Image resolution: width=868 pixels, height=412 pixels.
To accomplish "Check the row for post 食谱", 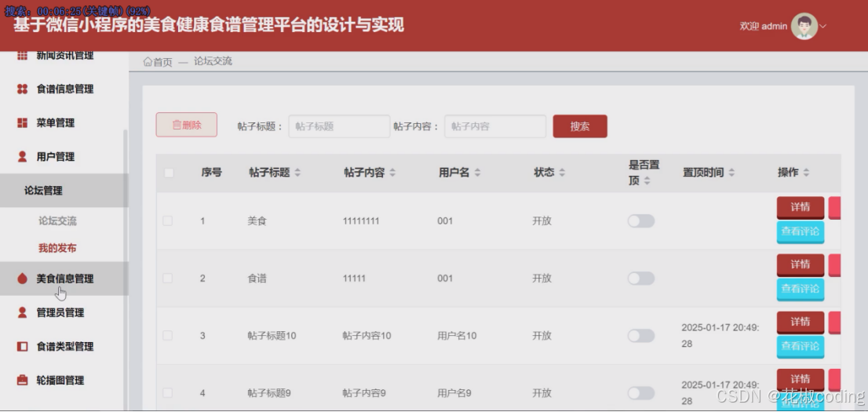I will [167, 279].
